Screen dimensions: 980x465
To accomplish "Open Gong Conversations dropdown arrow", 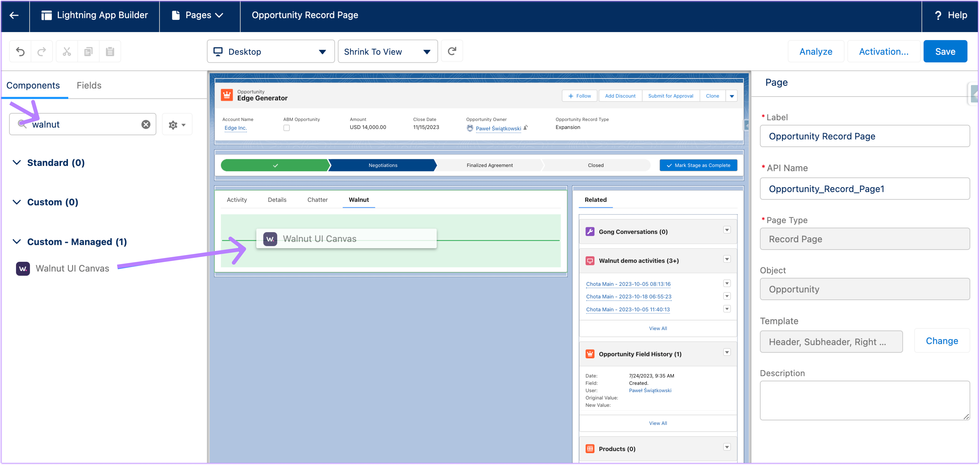I will [727, 230].
